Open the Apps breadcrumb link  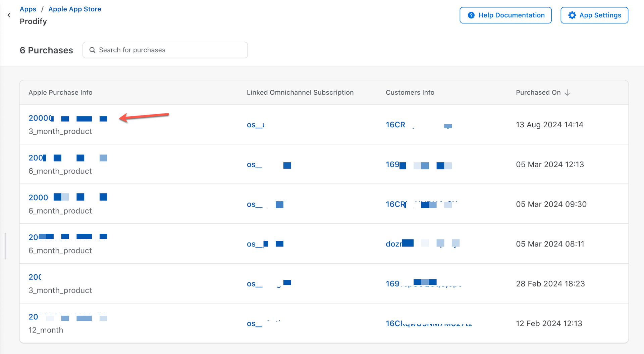[28, 9]
